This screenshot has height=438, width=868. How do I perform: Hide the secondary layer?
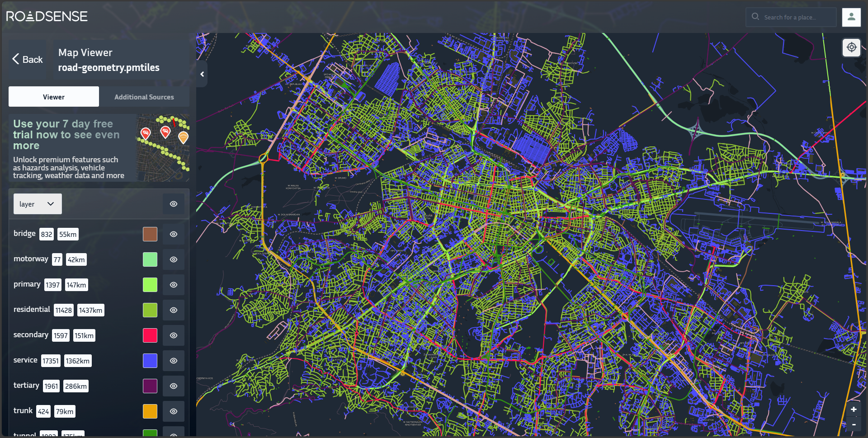pos(174,335)
